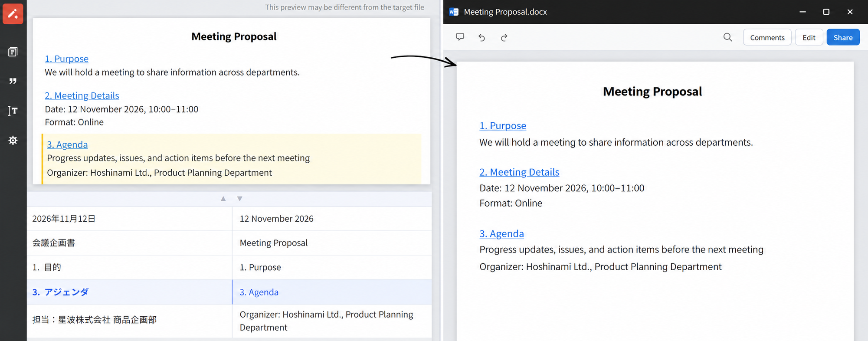
Task: Select translation cell 1. Purpose
Action: [x=332, y=267]
